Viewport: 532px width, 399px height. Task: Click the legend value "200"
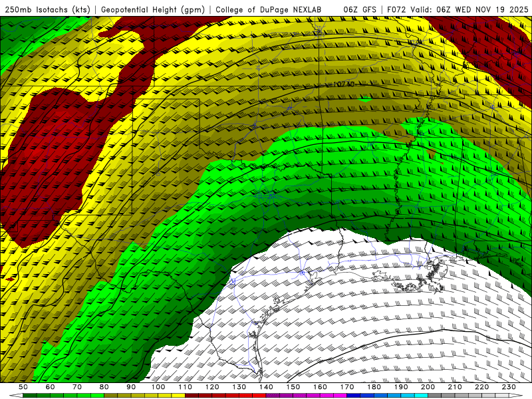(428, 387)
